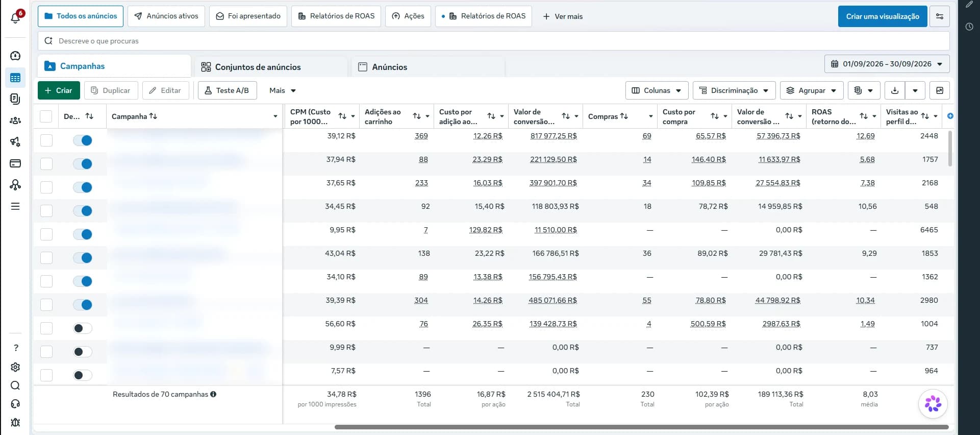Click the horizontal table scrollbar
This screenshot has height=435, width=980.
click(x=641, y=427)
